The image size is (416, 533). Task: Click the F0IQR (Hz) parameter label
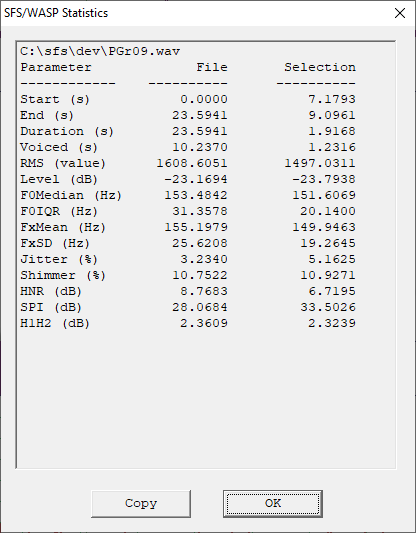pos(59,211)
